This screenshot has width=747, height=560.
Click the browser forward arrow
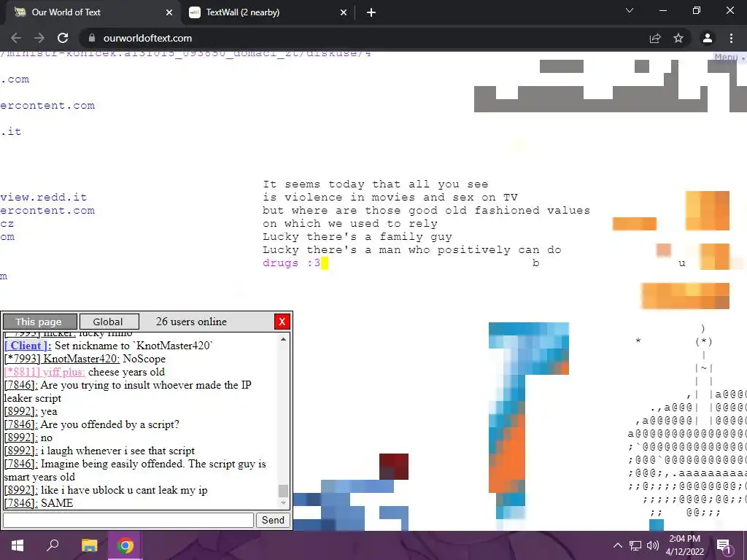39,38
